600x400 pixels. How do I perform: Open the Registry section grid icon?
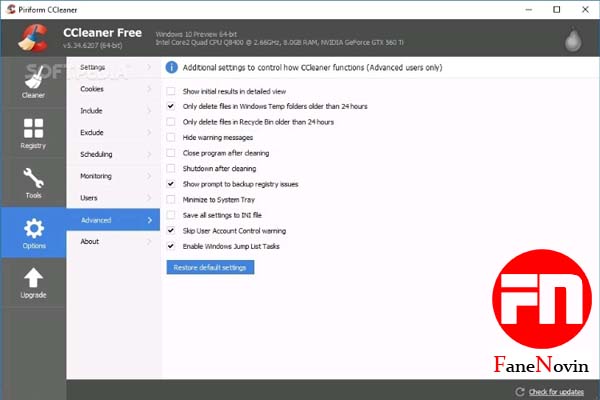pos(33,128)
